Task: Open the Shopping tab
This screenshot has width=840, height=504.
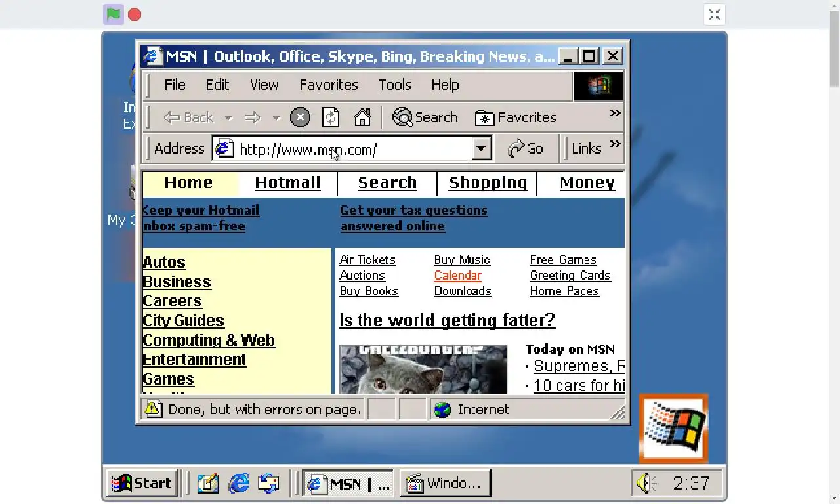Action: pyautogui.click(x=488, y=183)
